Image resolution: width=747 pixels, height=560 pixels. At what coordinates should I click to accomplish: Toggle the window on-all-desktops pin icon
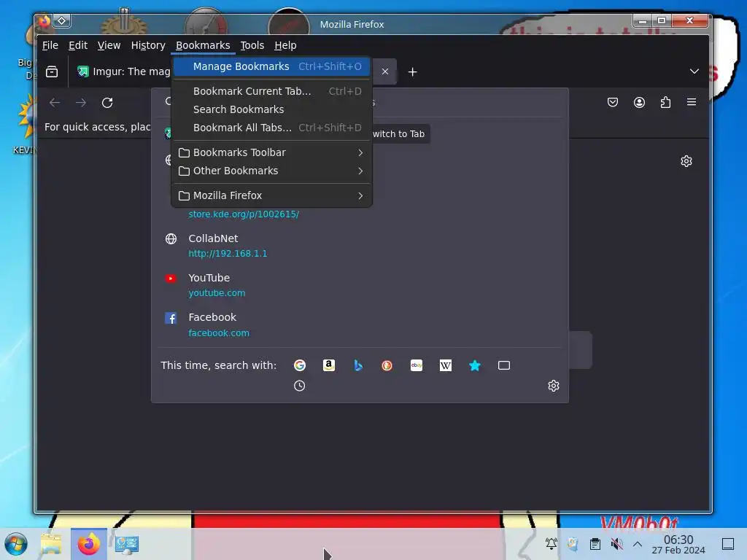tap(62, 20)
